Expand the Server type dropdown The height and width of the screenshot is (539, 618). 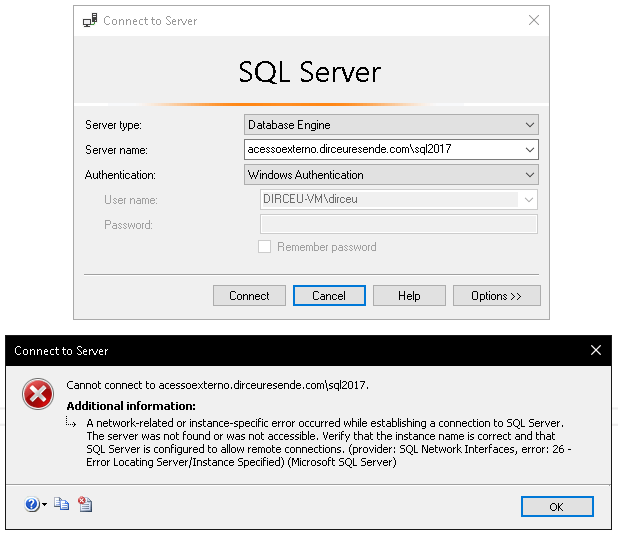pos(529,125)
